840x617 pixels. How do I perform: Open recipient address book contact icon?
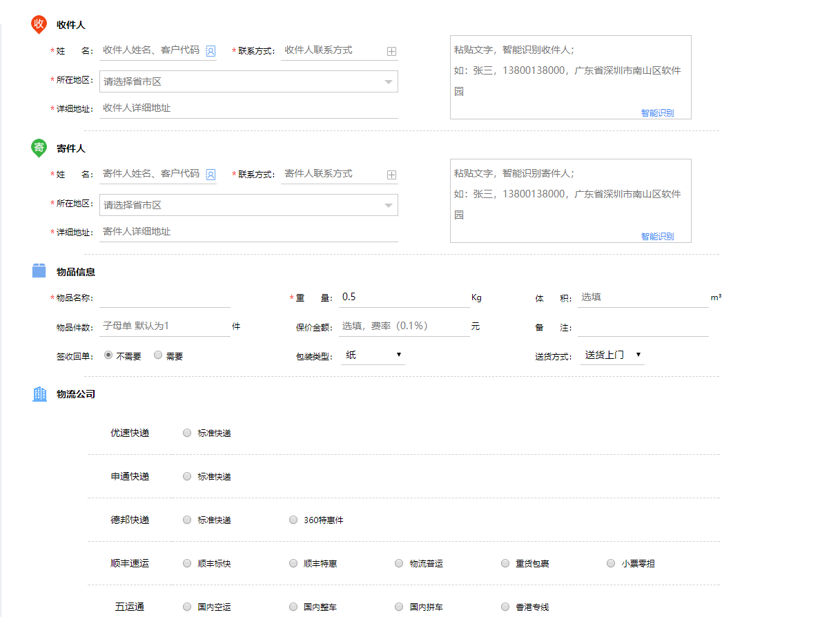click(211, 51)
